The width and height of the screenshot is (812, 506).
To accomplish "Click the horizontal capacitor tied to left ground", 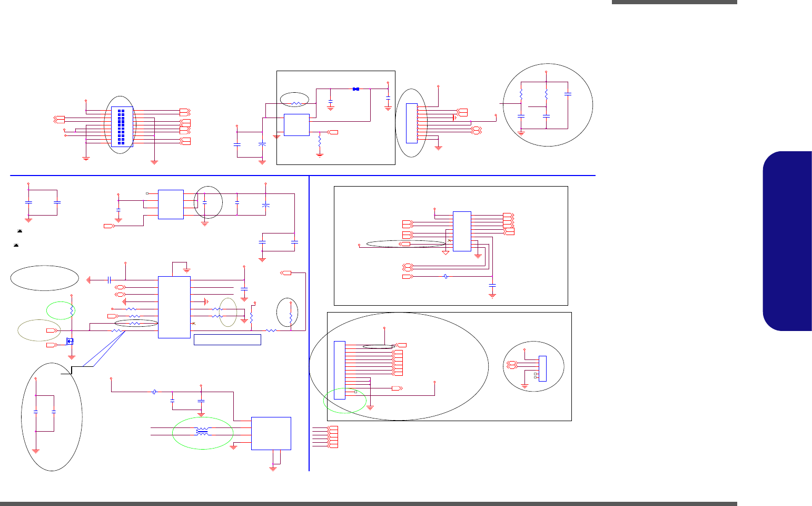I will click(x=108, y=280).
